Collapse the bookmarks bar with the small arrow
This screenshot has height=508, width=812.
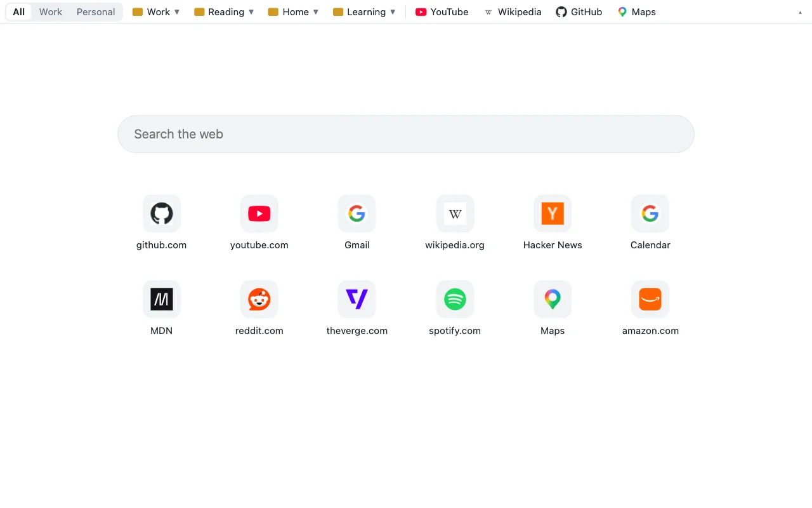pos(800,12)
